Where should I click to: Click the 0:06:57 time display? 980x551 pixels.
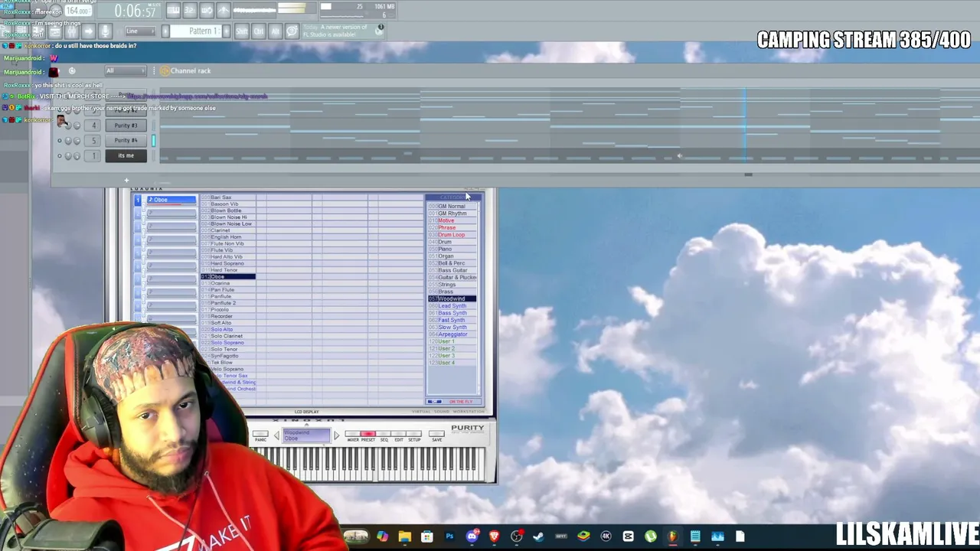point(135,11)
